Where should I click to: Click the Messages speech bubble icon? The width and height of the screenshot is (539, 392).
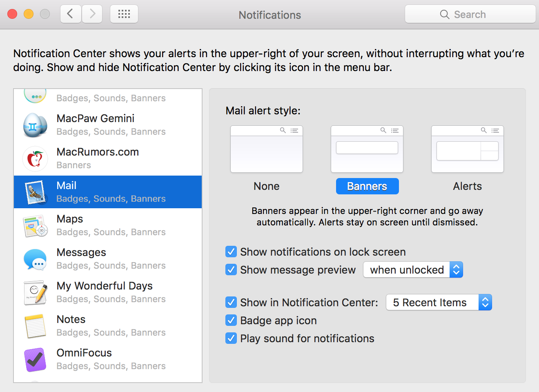tap(36, 259)
